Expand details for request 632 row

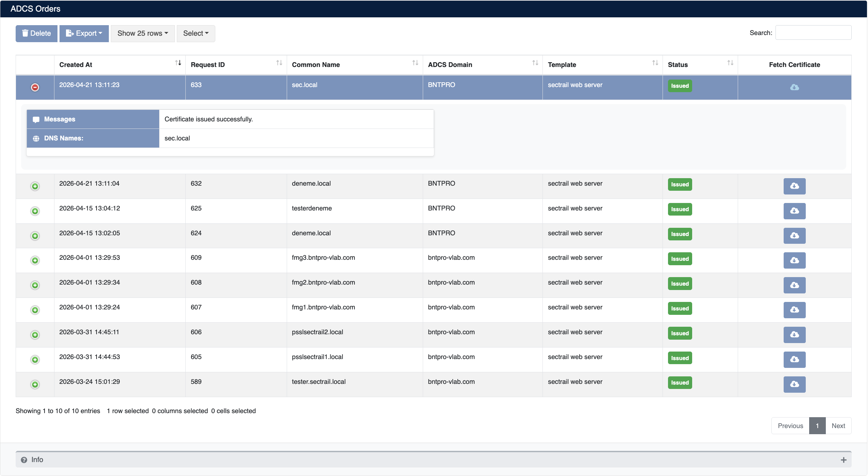(x=35, y=186)
